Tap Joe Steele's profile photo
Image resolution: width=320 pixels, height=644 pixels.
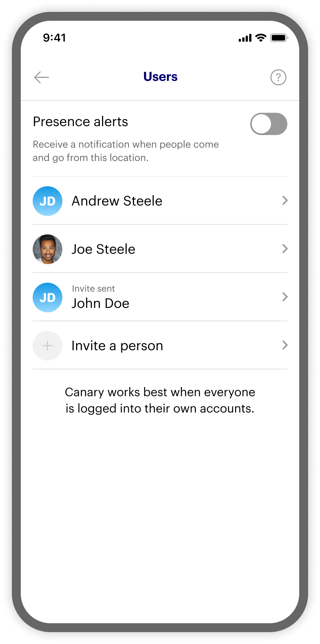[x=48, y=249]
